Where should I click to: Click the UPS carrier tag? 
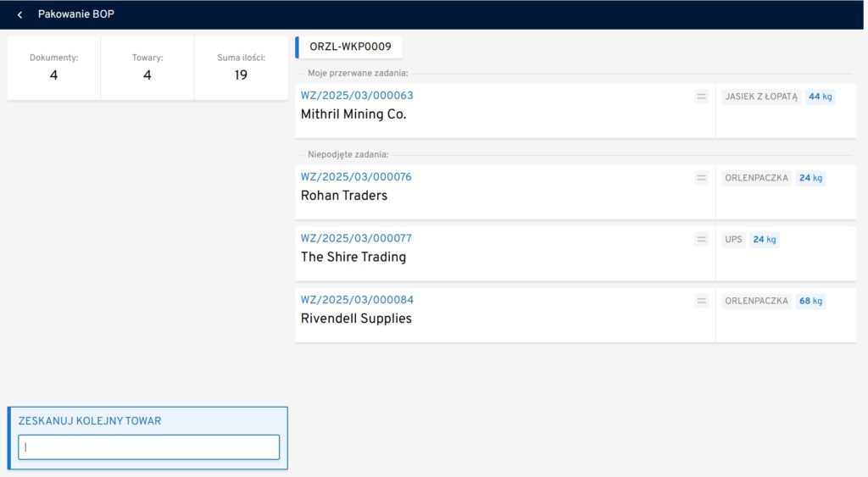(x=733, y=240)
